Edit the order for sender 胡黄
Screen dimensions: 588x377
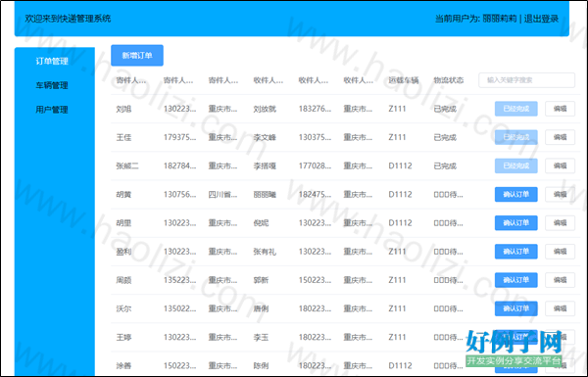click(560, 194)
